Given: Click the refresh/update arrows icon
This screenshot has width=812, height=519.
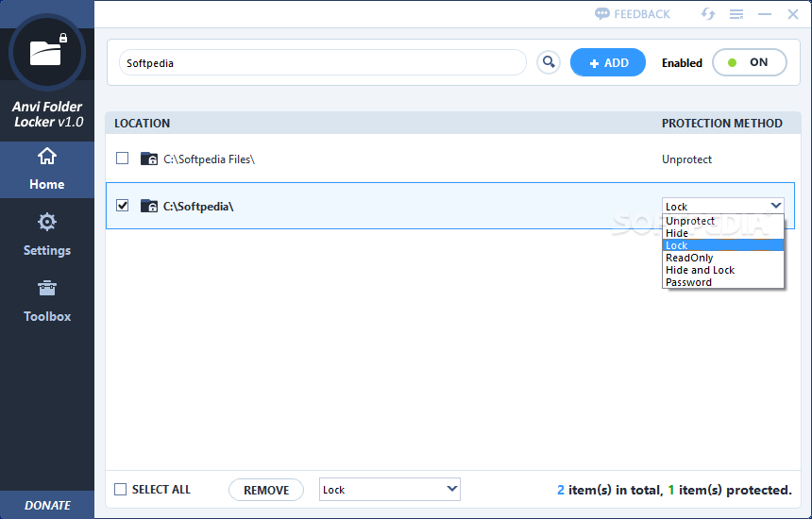Looking at the screenshot, I should coord(708,14).
